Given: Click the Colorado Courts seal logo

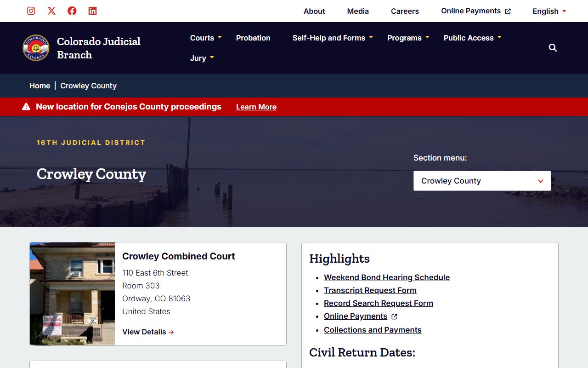Looking at the screenshot, I should 36,48.
